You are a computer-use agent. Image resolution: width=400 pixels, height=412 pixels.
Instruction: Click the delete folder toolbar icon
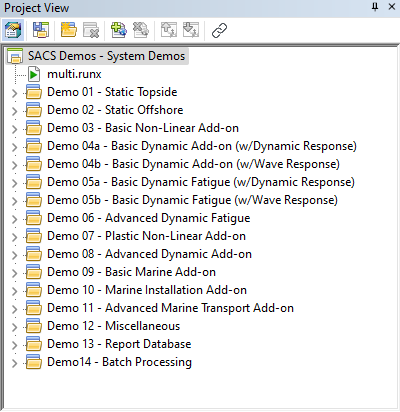click(x=91, y=30)
